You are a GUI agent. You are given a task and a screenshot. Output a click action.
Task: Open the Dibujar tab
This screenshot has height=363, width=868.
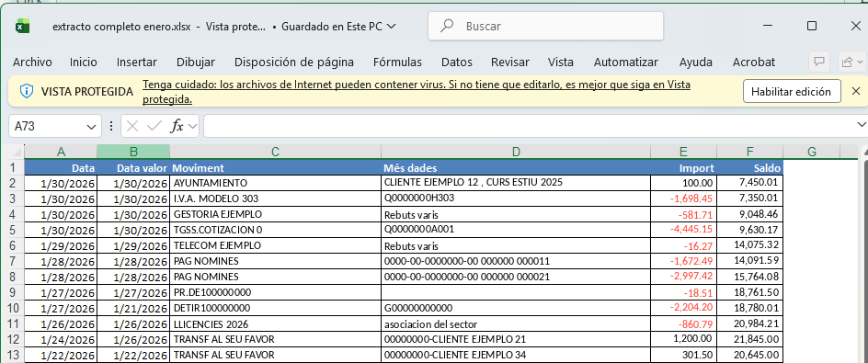(196, 62)
